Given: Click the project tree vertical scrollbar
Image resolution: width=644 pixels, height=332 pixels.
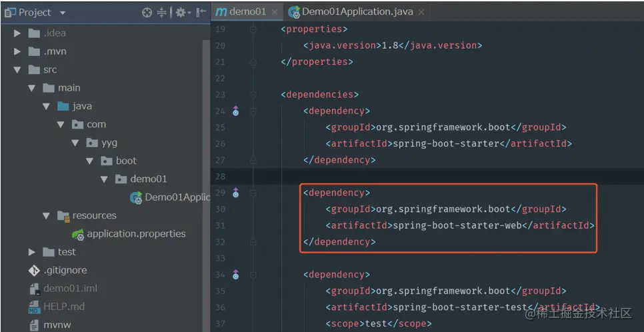Looking at the screenshot, I should [206, 185].
